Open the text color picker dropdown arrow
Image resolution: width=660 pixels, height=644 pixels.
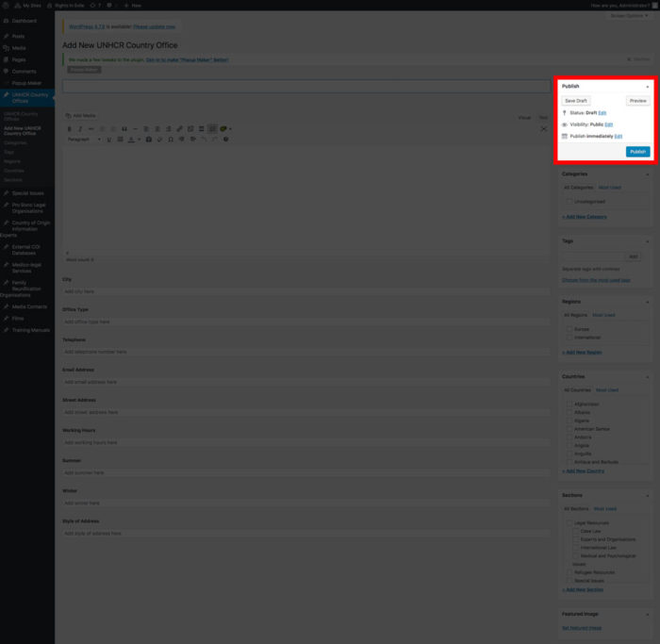[139, 140]
